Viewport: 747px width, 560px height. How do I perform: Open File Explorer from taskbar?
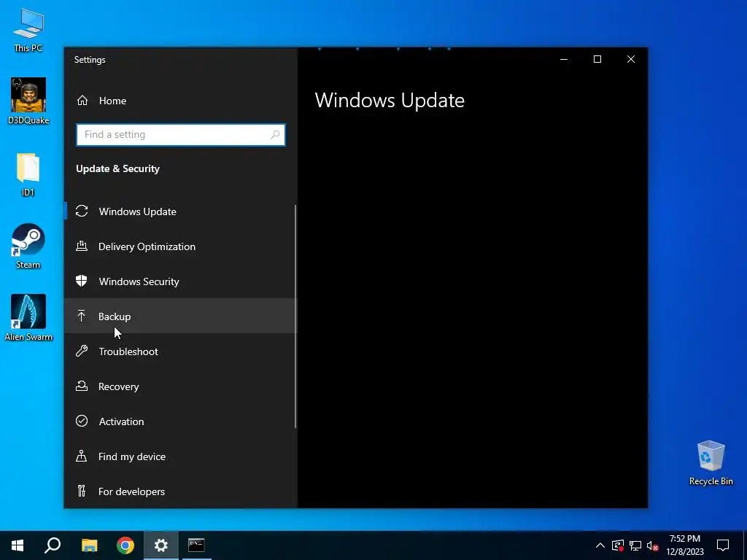pos(89,545)
